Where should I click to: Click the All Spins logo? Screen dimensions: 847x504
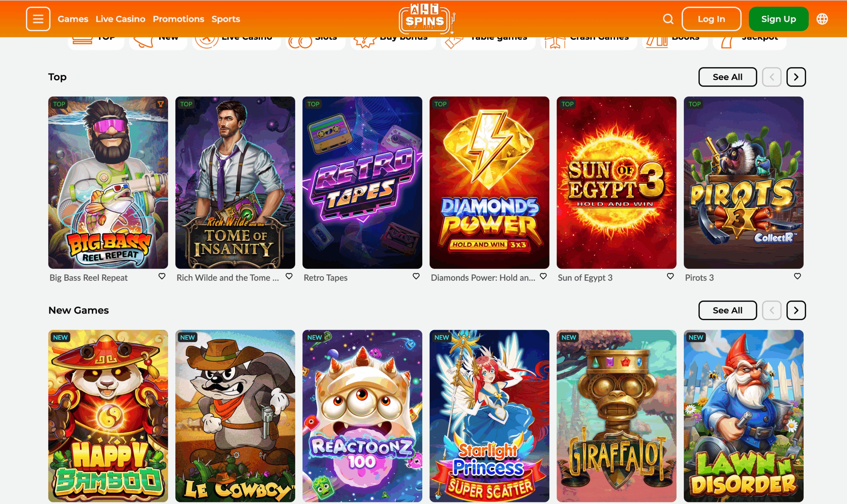click(426, 19)
